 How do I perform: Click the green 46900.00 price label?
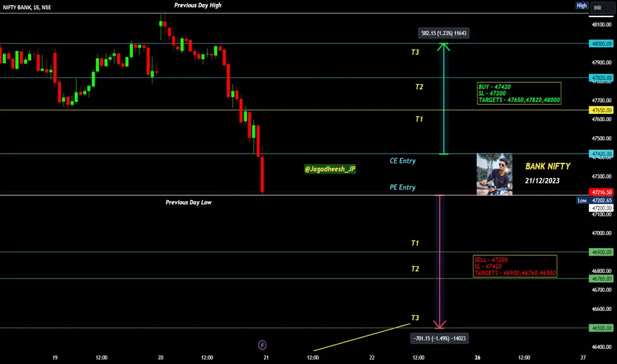coord(601,252)
